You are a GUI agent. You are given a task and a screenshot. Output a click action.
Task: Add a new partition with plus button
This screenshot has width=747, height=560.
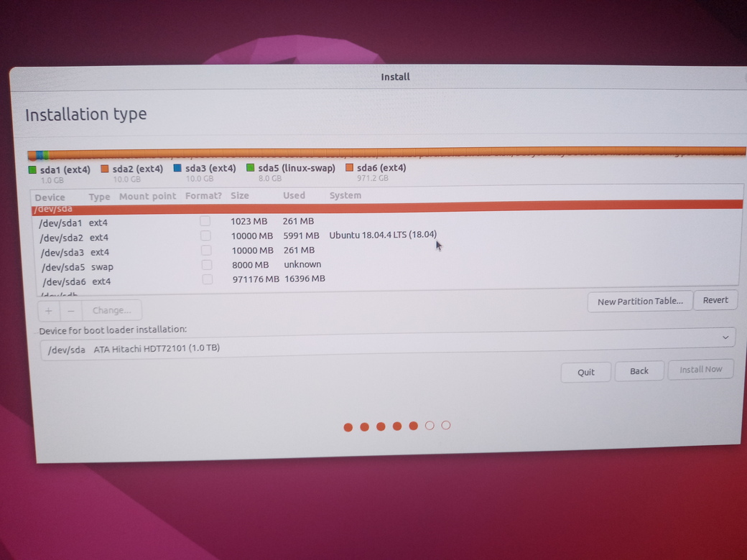pyautogui.click(x=49, y=311)
